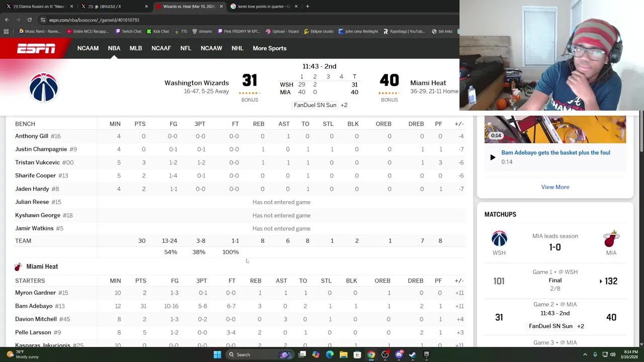Click the MIA logo in Matchups
This screenshot has width=644, height=362.
pyautogui.click(x=611, y=238)
